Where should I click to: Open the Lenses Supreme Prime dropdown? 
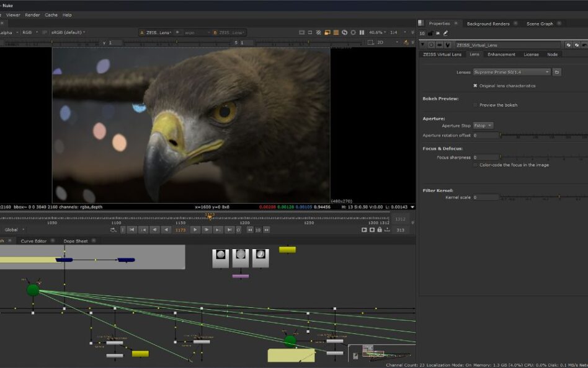[x=512, y=72]
